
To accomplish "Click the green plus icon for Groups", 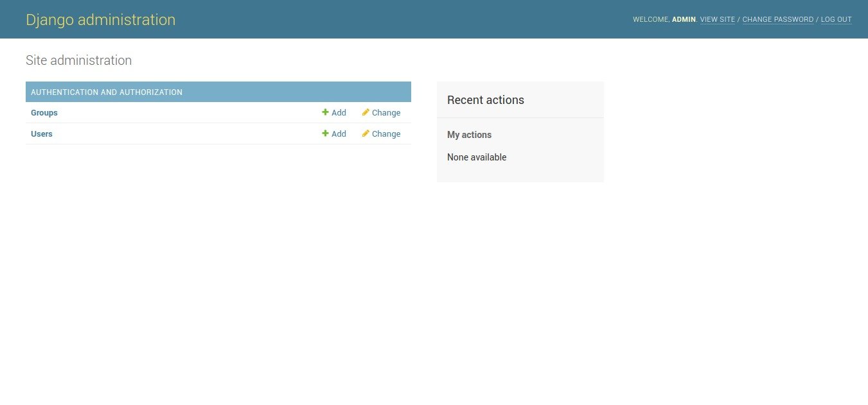I will [x=325, y=112].
